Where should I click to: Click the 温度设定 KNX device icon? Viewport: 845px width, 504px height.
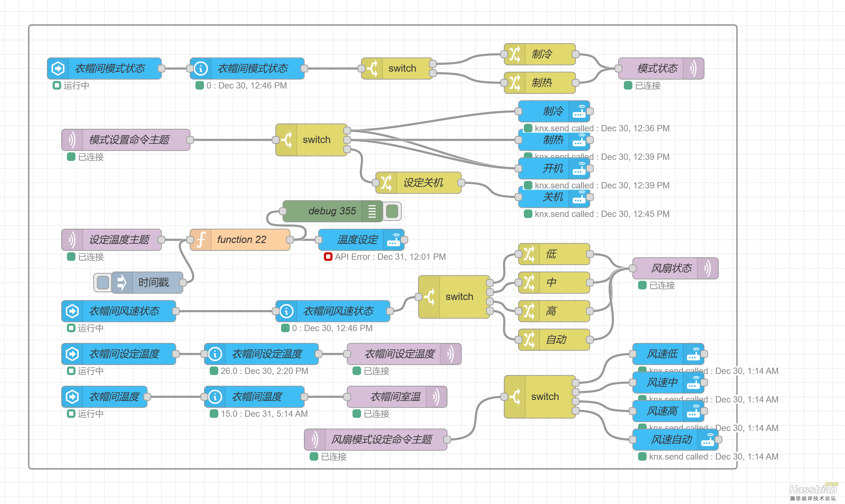click(393, 240)
